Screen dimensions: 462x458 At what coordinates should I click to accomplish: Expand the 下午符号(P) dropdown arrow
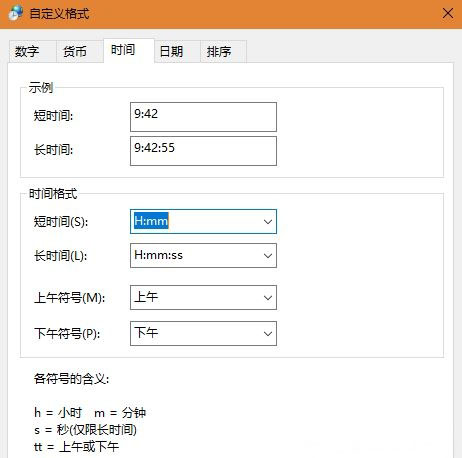point(268,334)
